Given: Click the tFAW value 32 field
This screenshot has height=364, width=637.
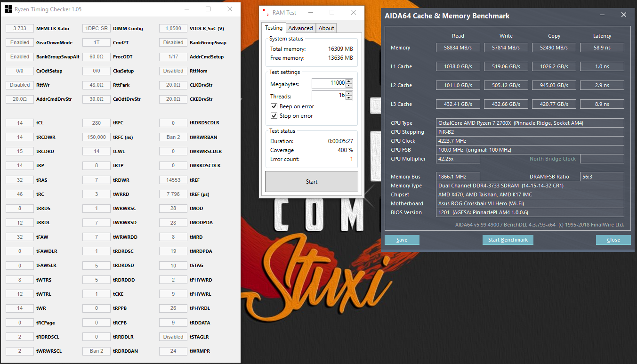Looking at the screenshot, I should (x=20, y=237).
